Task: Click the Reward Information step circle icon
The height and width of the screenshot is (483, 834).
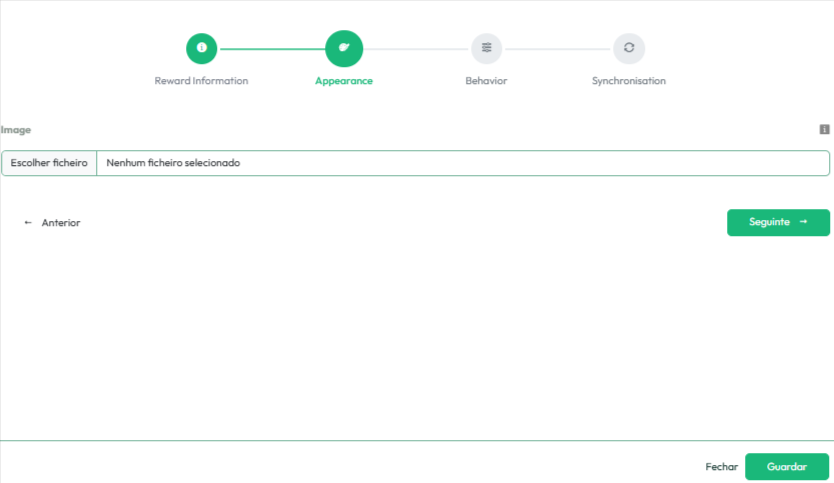Action: click(x=201, y=47)
